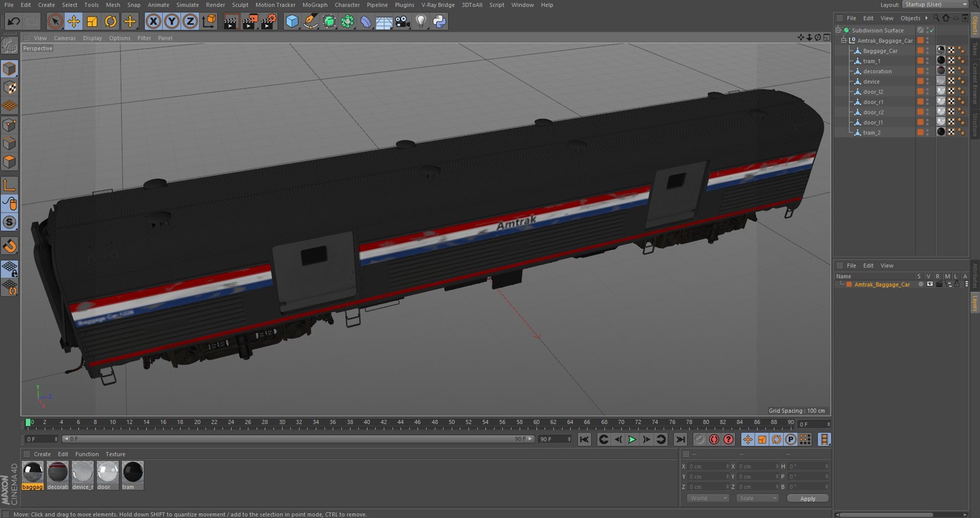980x518 pixels.
Task: Open the MoGraph menu
Action: tap(315, 5)
